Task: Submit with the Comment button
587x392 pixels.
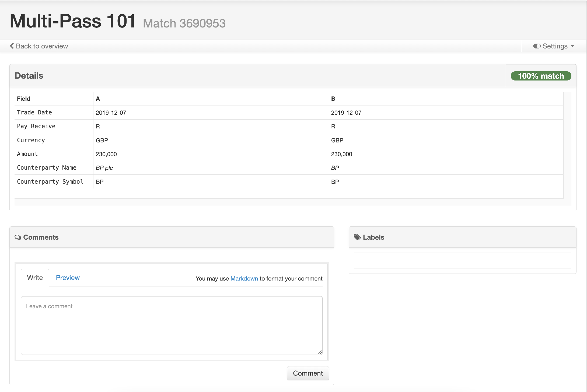Action: pos(308,373)
